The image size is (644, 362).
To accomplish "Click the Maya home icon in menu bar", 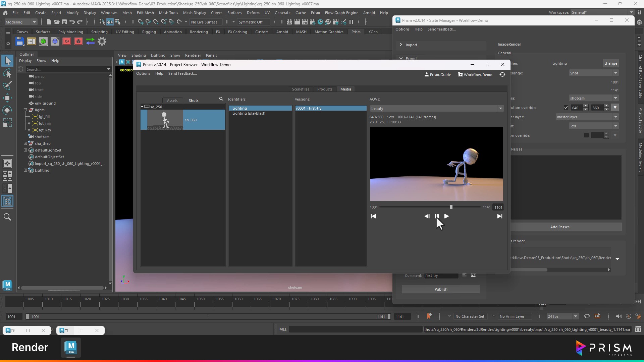I will point(5,13).
